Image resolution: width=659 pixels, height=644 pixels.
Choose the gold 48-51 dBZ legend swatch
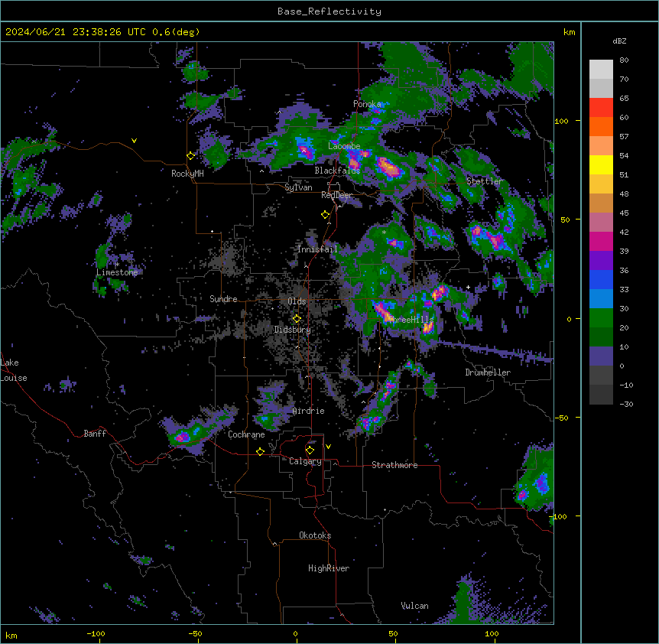pos(601,184)
